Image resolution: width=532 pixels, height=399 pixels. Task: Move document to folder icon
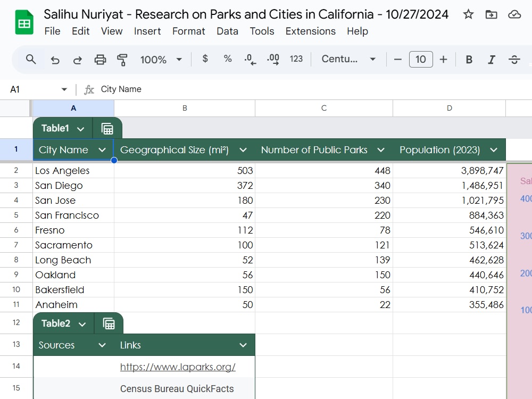click(491, 14)
